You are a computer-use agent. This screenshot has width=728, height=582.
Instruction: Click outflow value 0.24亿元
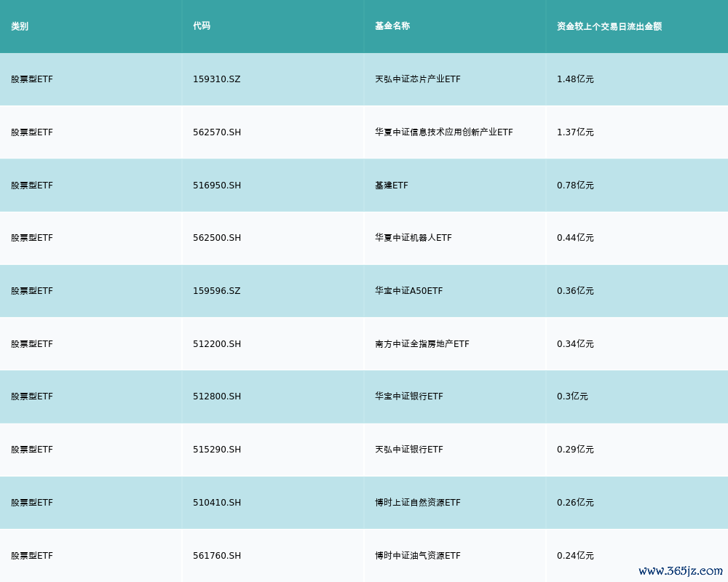(575, 556)
